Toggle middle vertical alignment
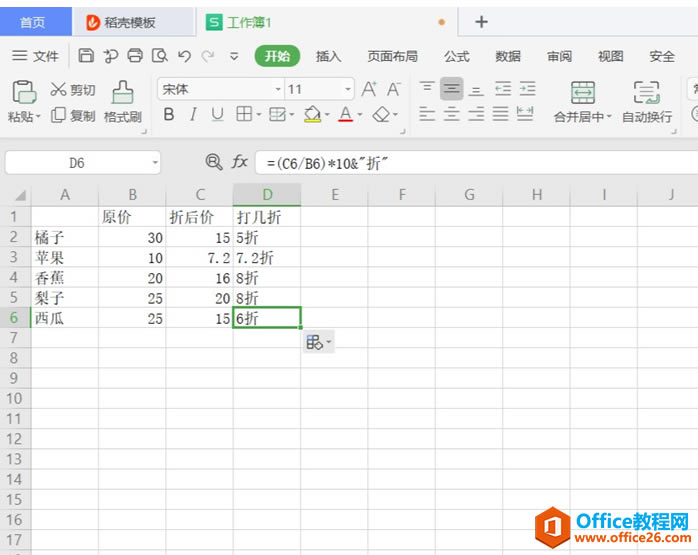The image size is (698, 555). (451, 89)
